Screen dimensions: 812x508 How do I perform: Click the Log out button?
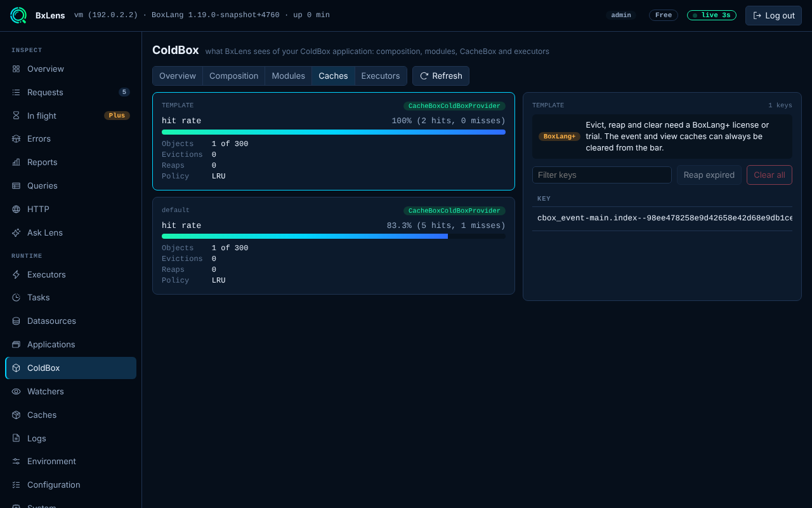tap(773, 15)
